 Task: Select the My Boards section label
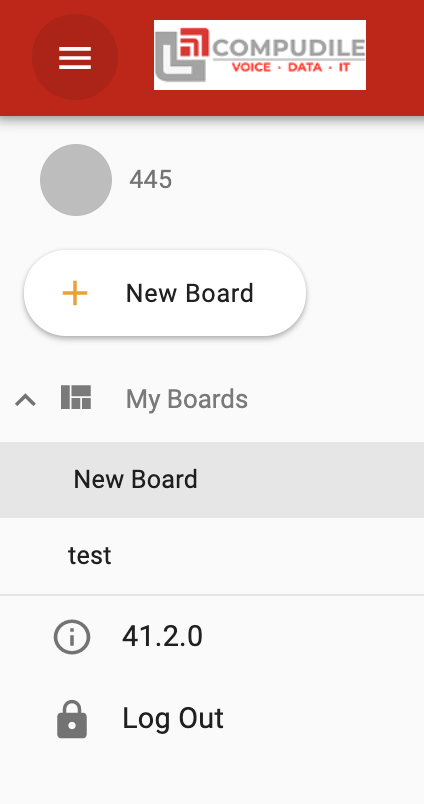[x=187, y=399]
